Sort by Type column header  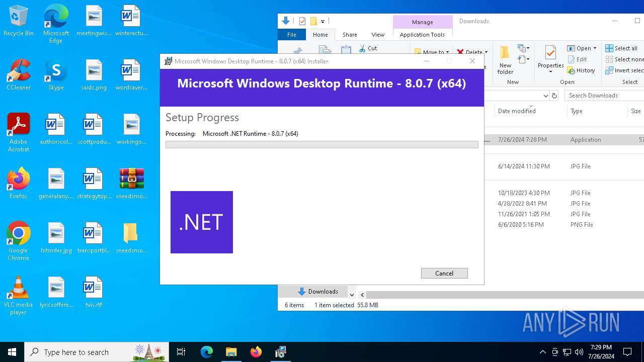pos(576,111)
